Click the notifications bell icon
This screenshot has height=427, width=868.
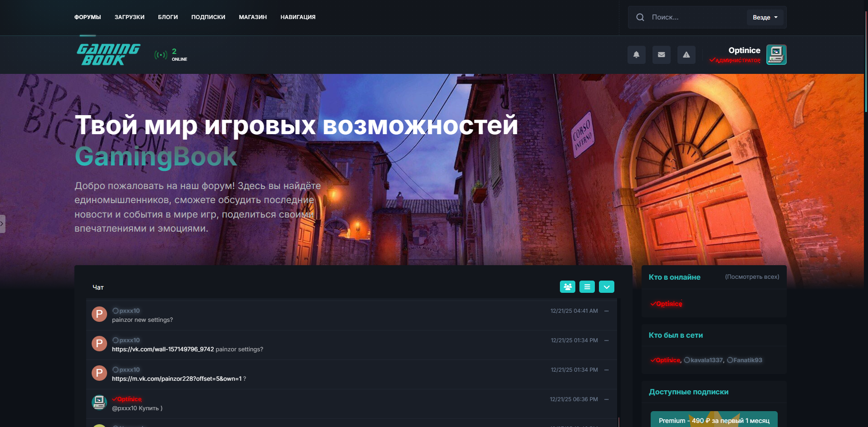636,55
